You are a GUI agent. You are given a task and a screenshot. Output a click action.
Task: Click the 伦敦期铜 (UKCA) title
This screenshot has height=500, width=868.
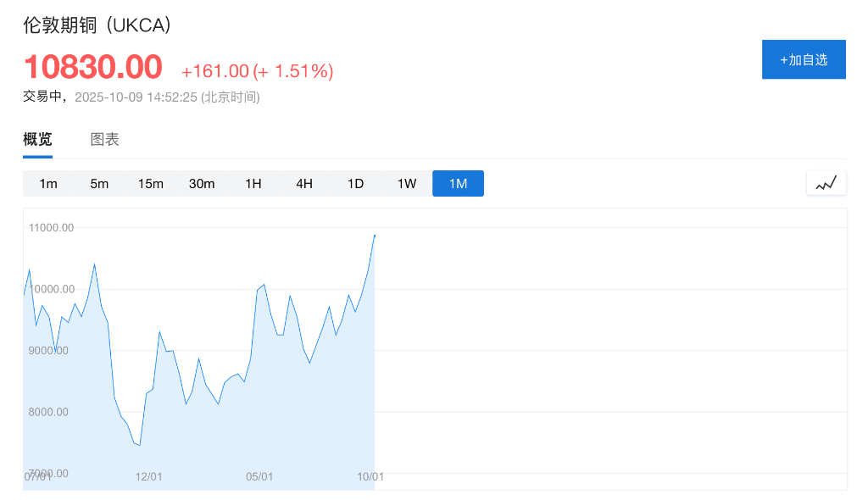(x=97, y=25)
